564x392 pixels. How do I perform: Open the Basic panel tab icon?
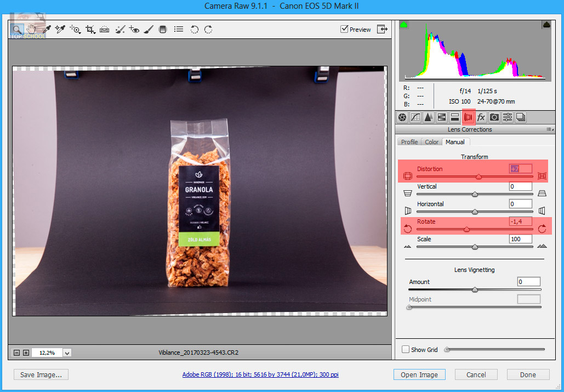tap(402, 117)
